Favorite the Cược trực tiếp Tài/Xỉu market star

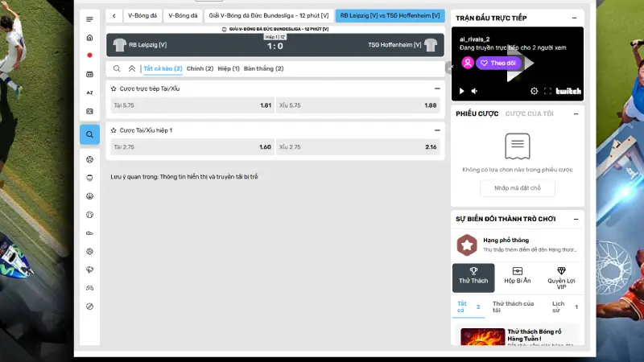pyautogui.click(x=114, y=88)
